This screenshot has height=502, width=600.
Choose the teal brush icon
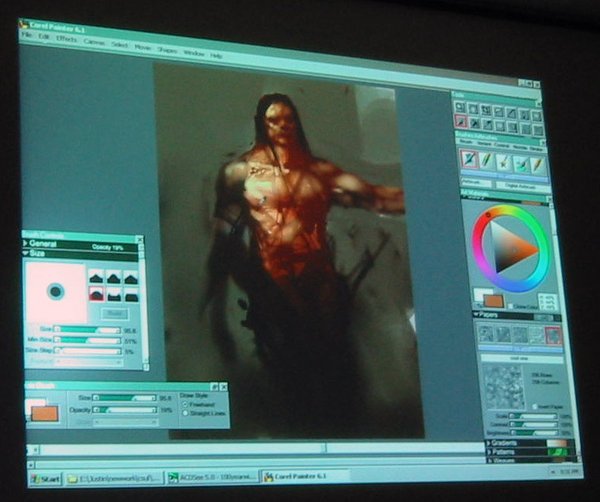pyautogui.click(x=521, y=163)
